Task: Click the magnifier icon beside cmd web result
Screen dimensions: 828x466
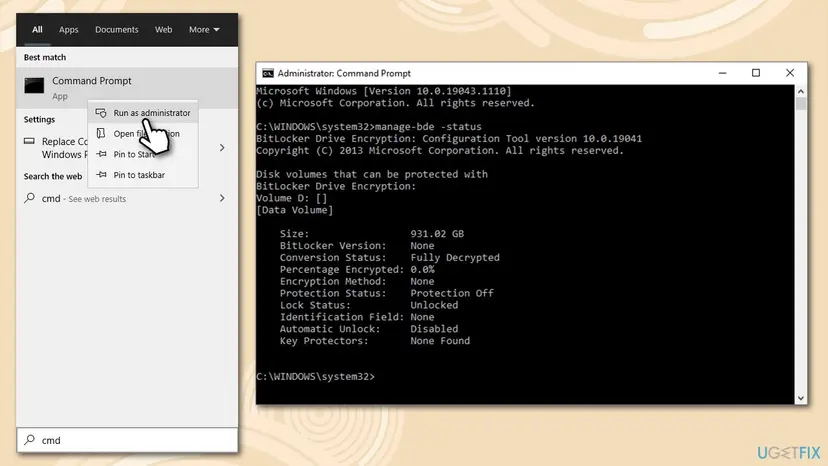Action: [30, 198]
